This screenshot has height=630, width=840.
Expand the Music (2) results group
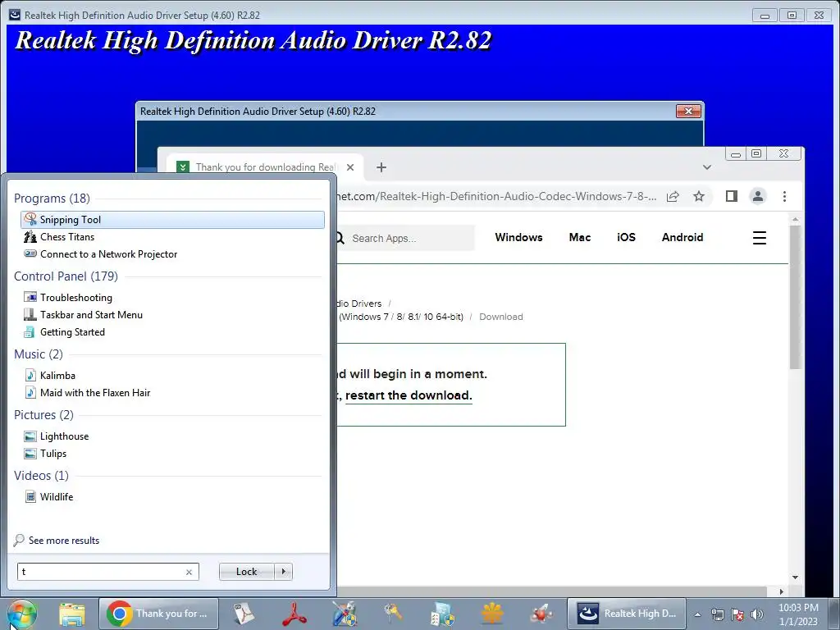point(38,354)
